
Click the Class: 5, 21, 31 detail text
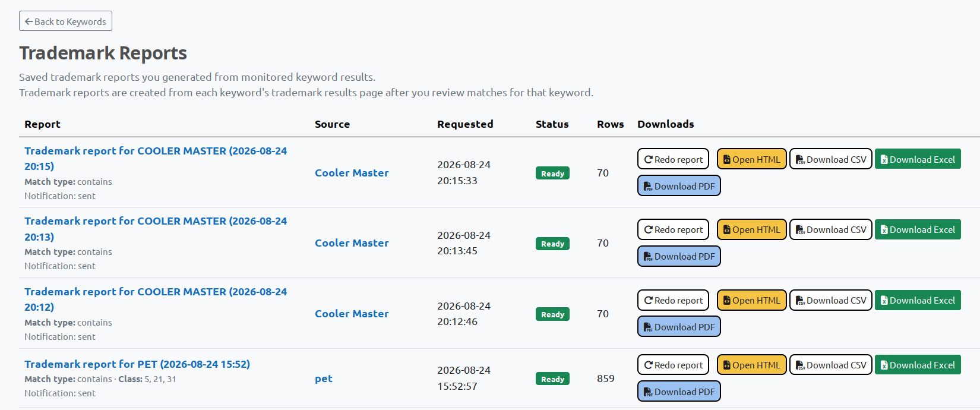(x=147, y=379)
